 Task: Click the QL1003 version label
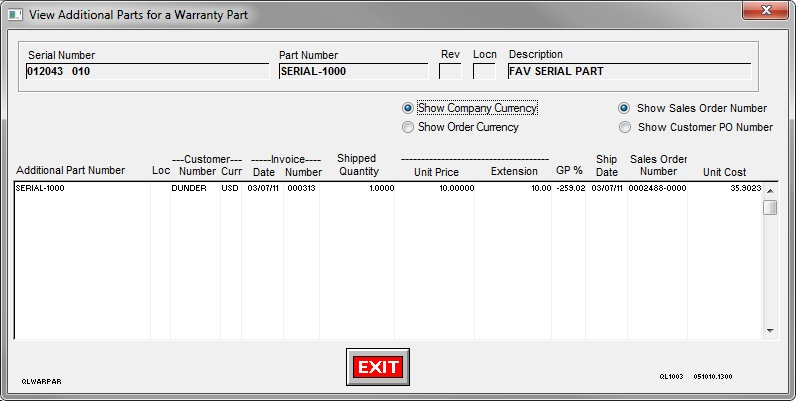click(x=671, y=377)
